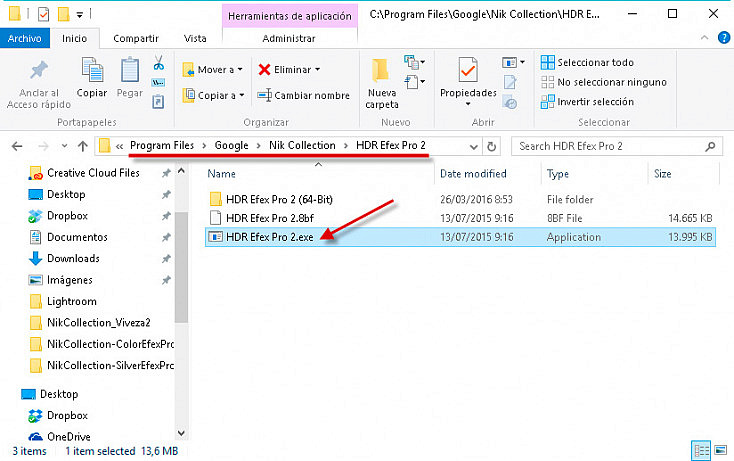Viewport: 734px width, 461px height.
Task: Open Help with the question mark icon
Action: (724, 37)
